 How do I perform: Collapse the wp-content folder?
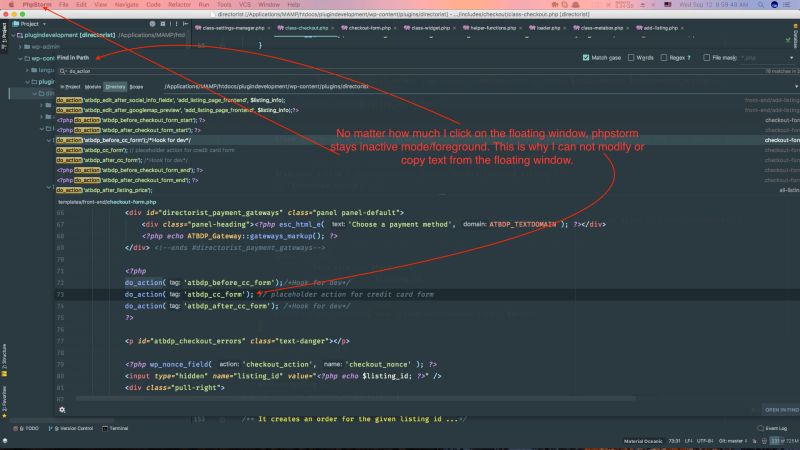[x=20, y=58]
